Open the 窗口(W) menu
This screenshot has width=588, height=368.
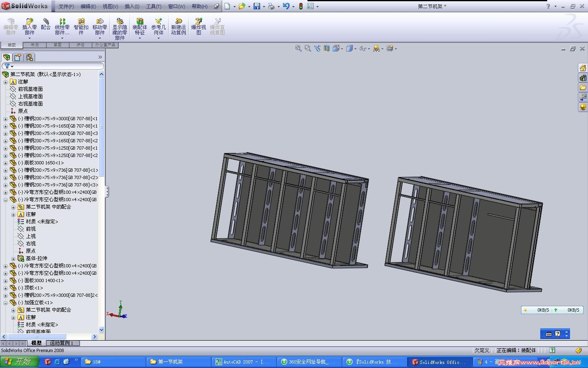[x=176, y=6]
